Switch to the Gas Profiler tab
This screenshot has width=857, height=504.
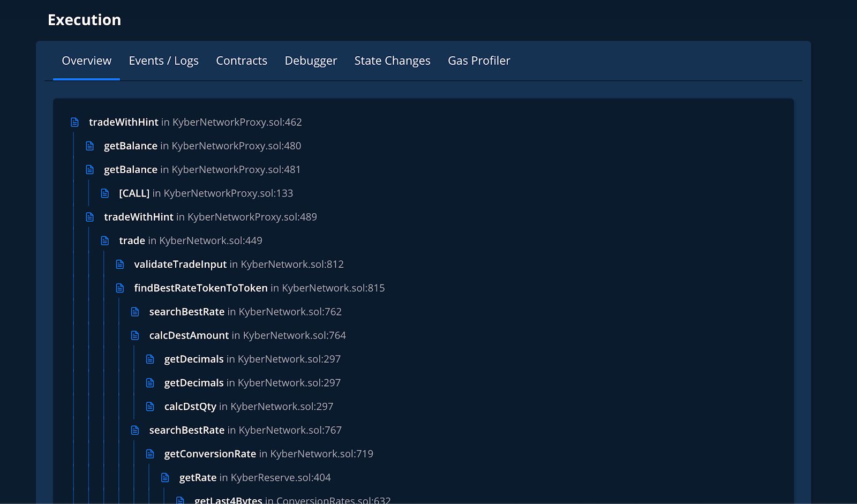(479, 61)
